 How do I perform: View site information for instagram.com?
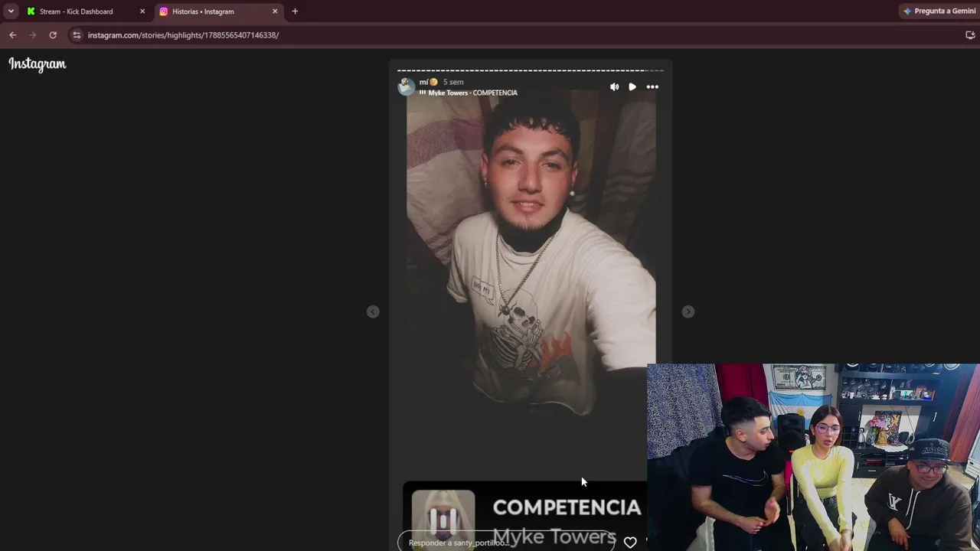(x=77, y=35)
